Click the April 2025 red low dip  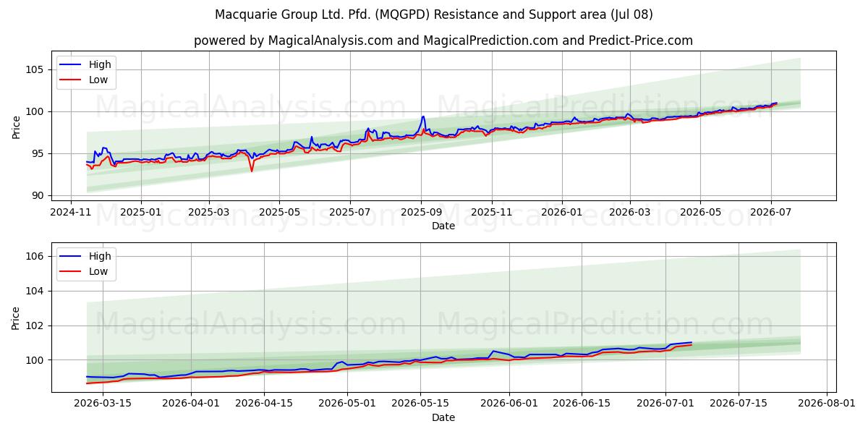[x=252, y=171]
